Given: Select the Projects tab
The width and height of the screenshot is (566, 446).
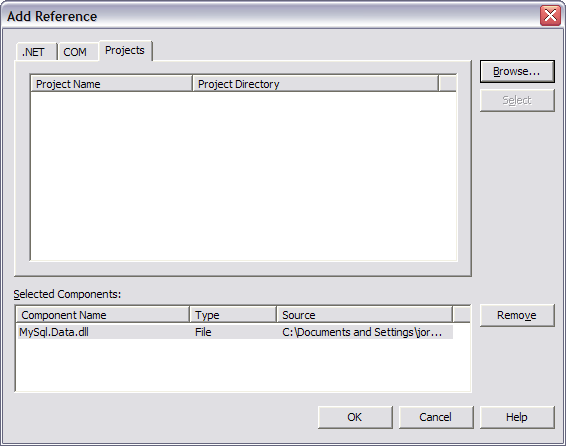Looking at the screenshot, I should (x=125, y=51).
